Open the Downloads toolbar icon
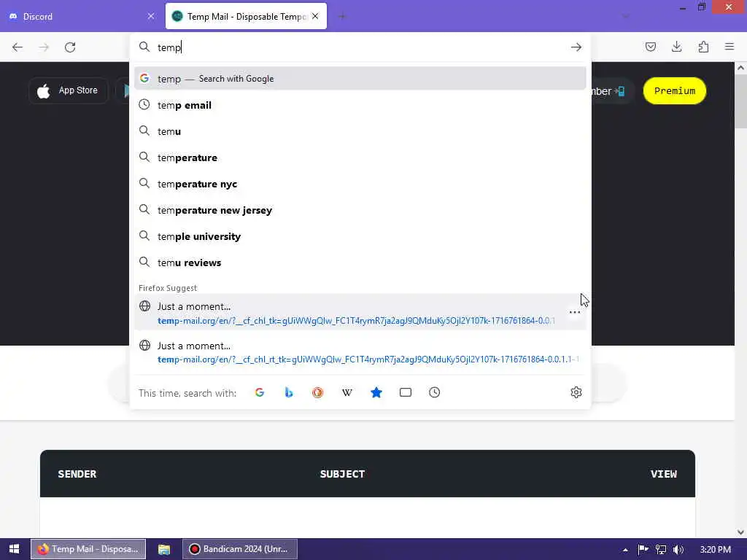Screen dimensions: 747x560 point(676,47)
